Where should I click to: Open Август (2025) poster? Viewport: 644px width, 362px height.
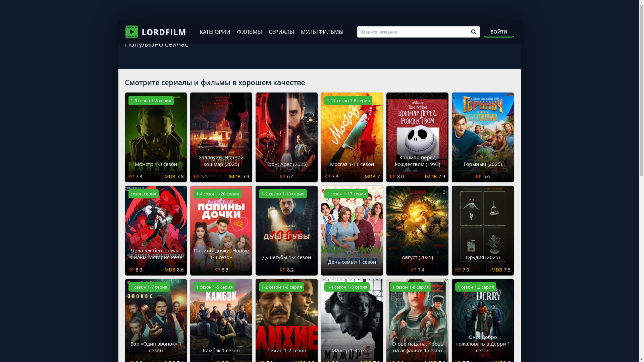click(417, 230)
